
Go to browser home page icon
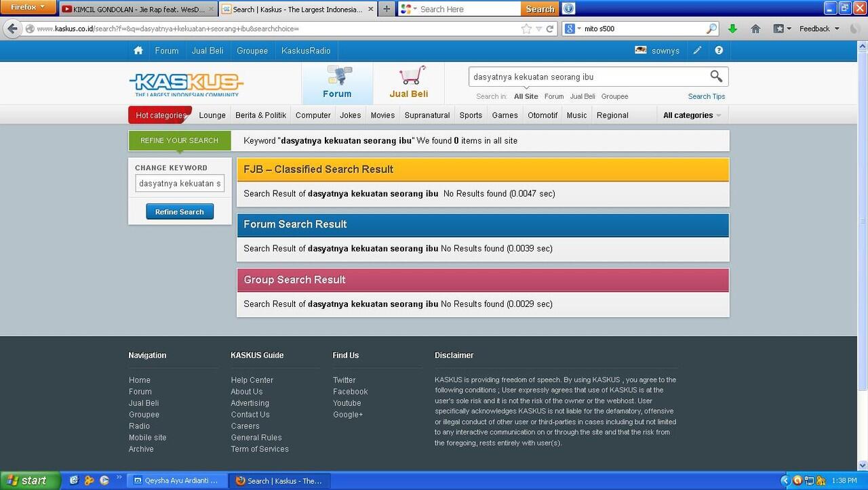[x=755, y=28]
